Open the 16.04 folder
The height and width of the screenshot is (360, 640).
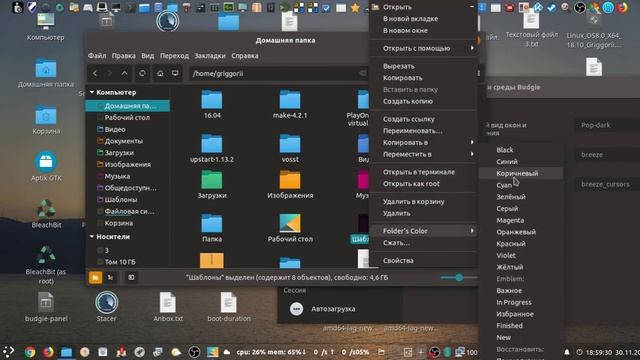point(212,104)
